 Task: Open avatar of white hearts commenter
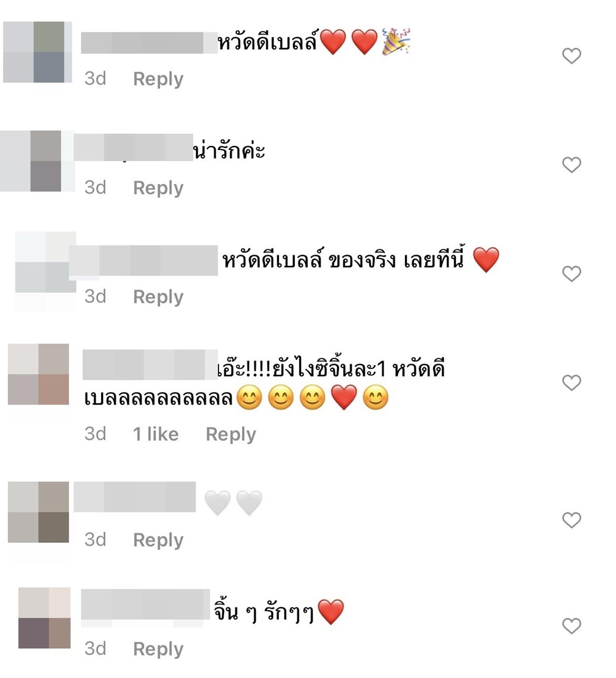point(38,512)
